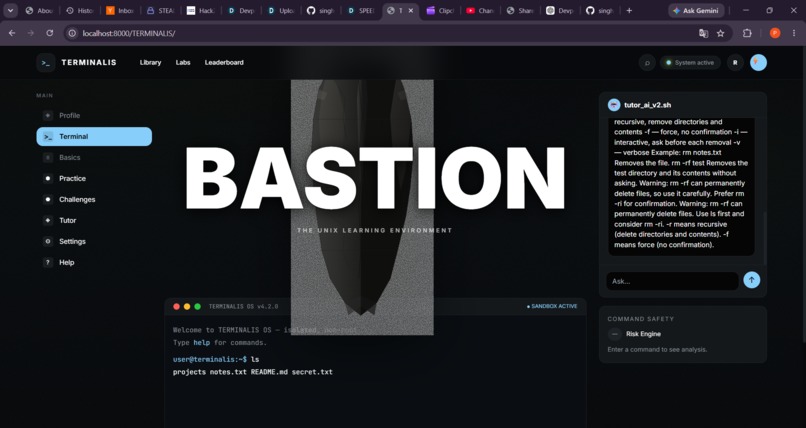The image size is (806, 428).
Task: Switch to the Inbox browser tab
Action: [x=120, y=10]
